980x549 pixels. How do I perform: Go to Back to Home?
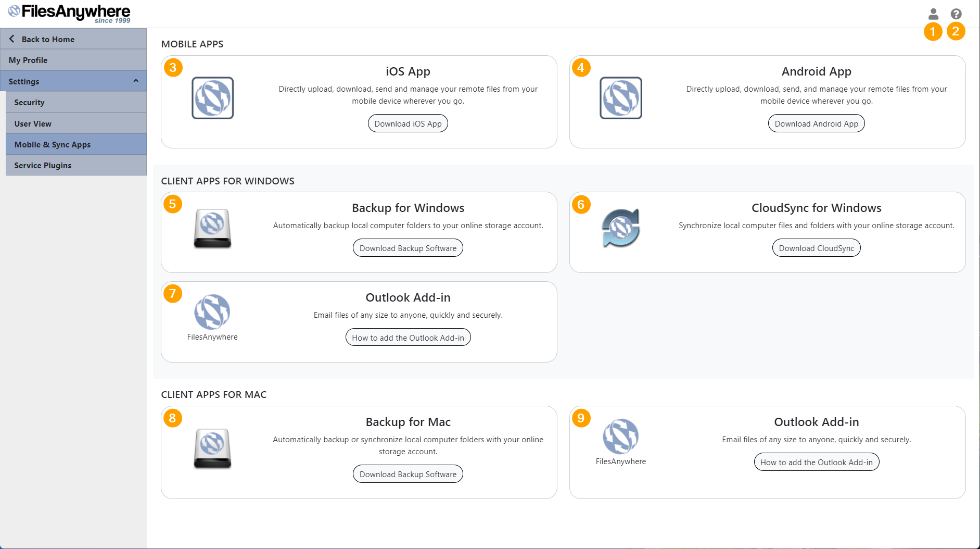[x=73, y=39]
